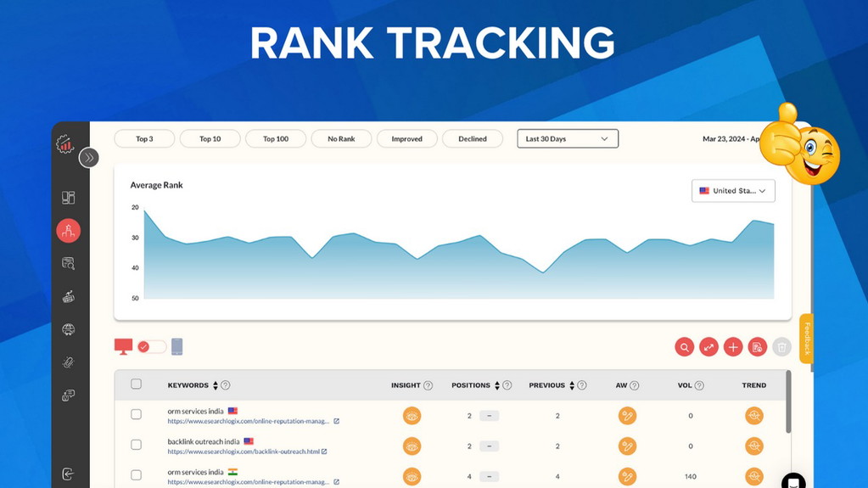Open the dashboard icon in left sidebar
Viewport: 868px width, 488px height.
tap(68, 198)
